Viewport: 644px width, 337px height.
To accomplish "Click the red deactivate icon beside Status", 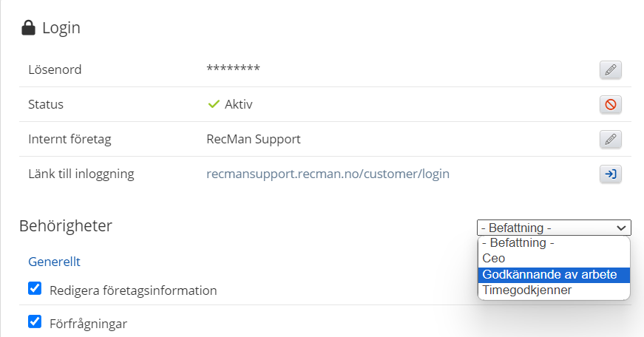I will pos(610,105).
